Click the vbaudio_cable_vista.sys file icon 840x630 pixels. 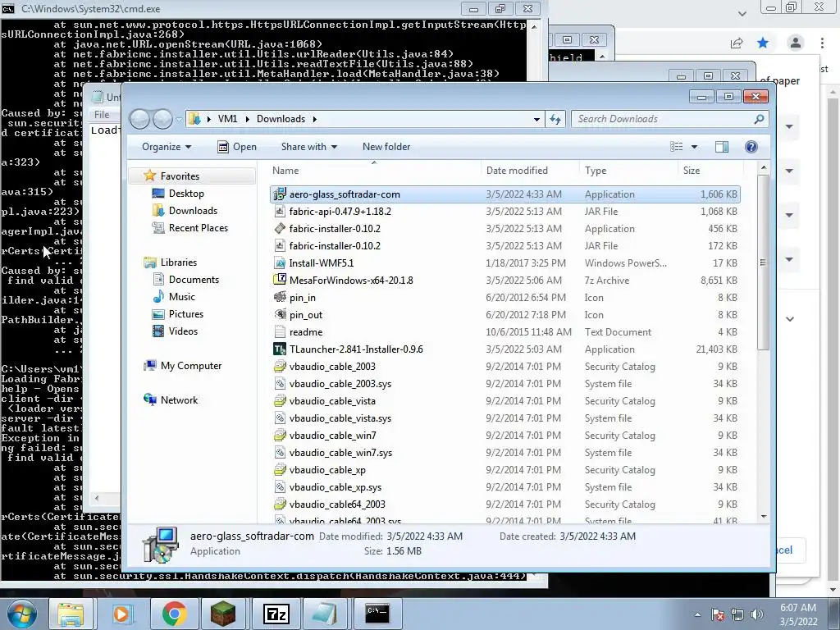point(279,418)
